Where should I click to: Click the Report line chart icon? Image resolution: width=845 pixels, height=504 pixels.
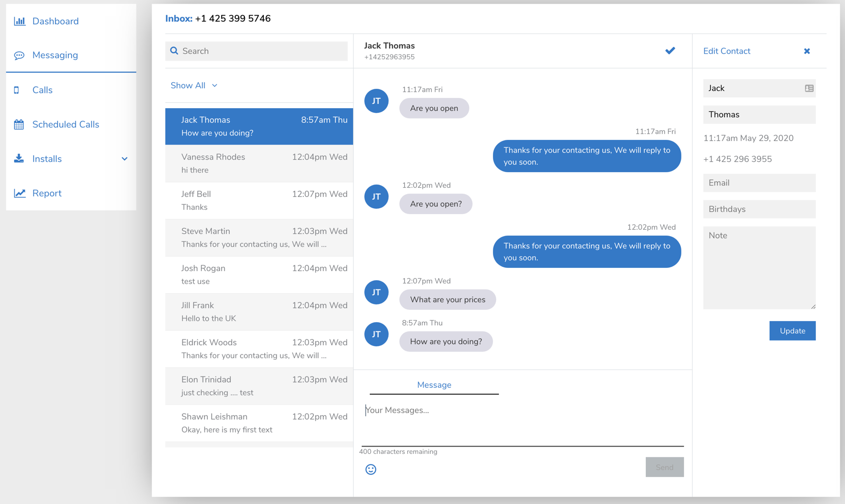pos(19,194)
